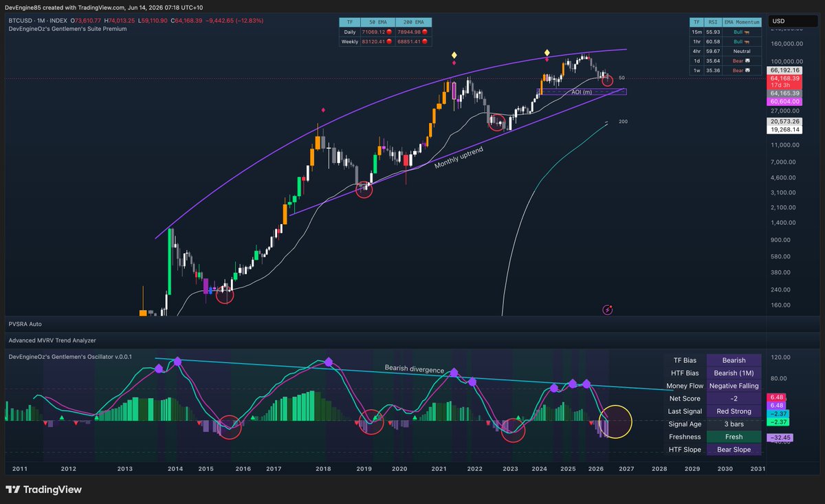Click the 1d RSI value 35.64
Image resolution: width=825 pixels, height=504 pixels.
click(712, 61)
